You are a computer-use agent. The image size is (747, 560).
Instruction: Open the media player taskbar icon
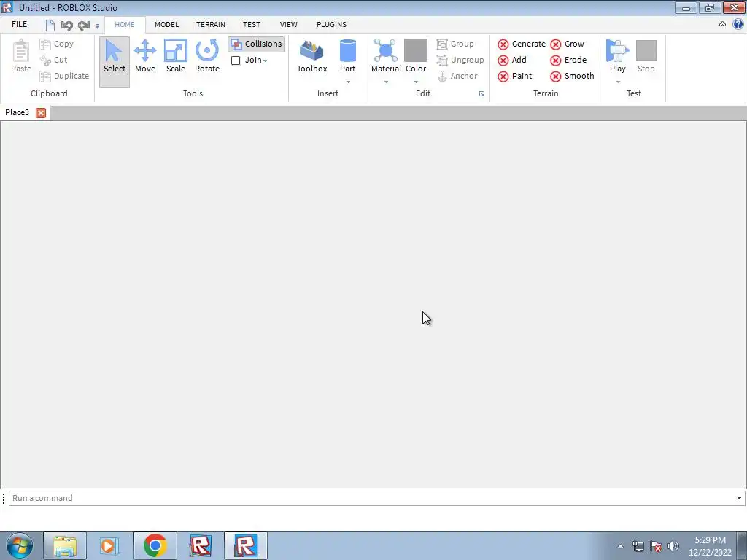[x=109, y=545]
